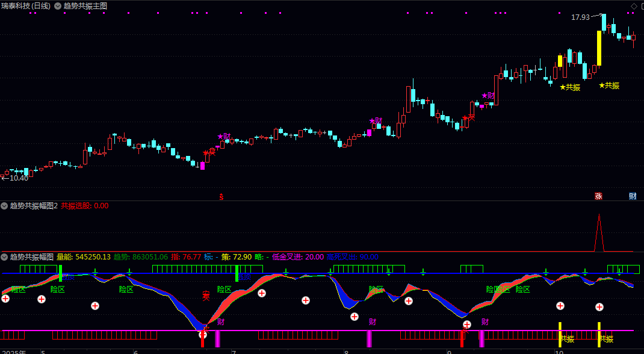Select the ★共振 label under the smaller yellow candle

click(570, 87)
